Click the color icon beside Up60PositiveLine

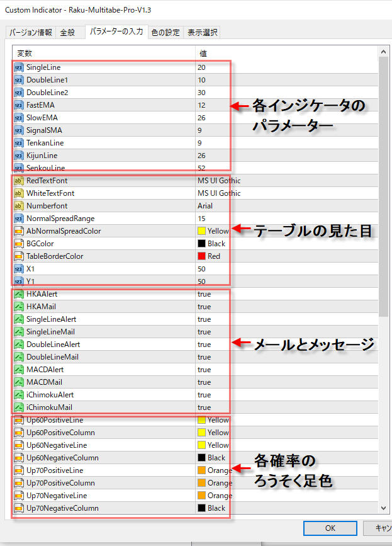click(18, 420)
